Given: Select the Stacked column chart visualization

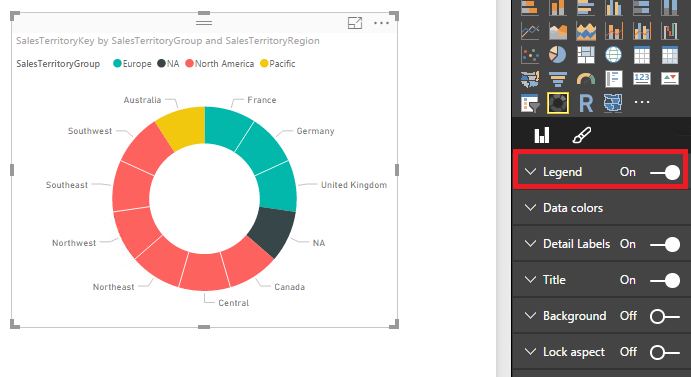Looking at the screenshot, I should click(x=558, y=7).
